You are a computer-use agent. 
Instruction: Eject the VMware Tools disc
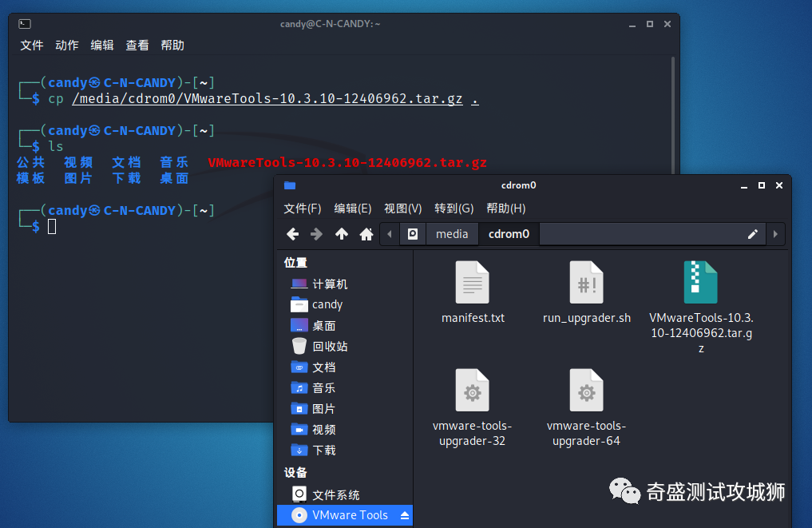[x=405, y=515]
